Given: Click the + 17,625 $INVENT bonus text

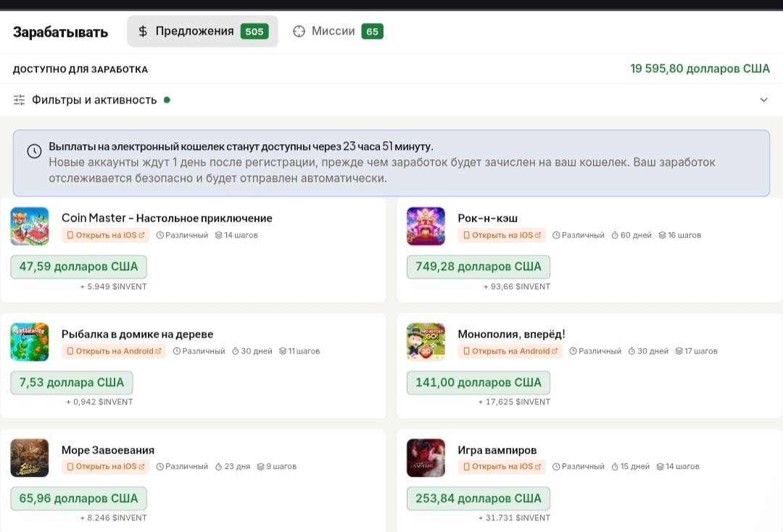Looking at the screenshot, I should (514, 402).
